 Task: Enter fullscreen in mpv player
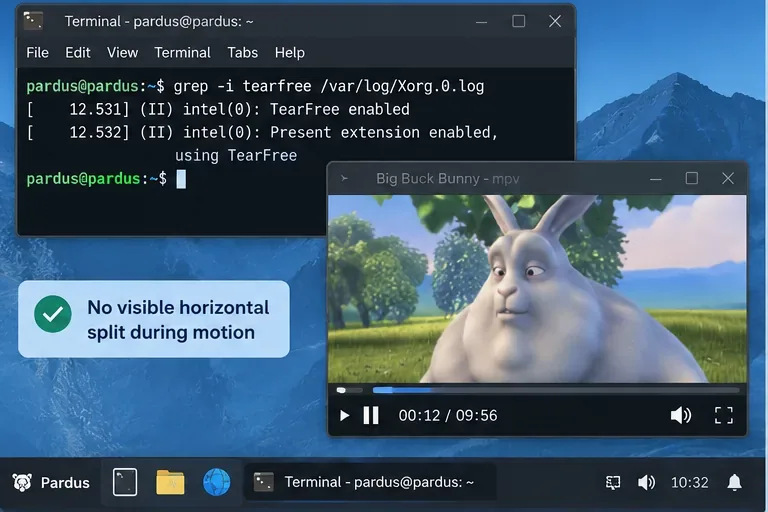point(723,415)
